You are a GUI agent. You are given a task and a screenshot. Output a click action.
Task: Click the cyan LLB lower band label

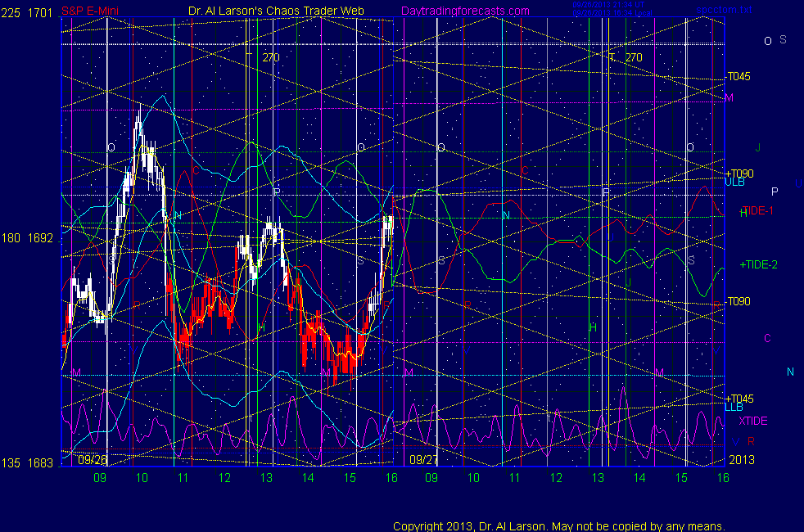click(734, 407)
